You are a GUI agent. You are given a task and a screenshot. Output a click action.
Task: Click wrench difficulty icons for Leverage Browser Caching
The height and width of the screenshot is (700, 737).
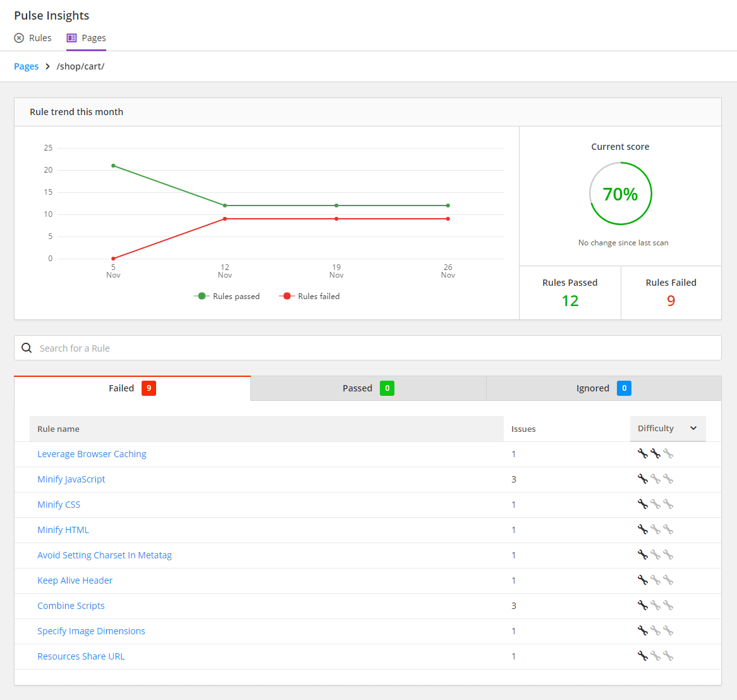[655, 454]
